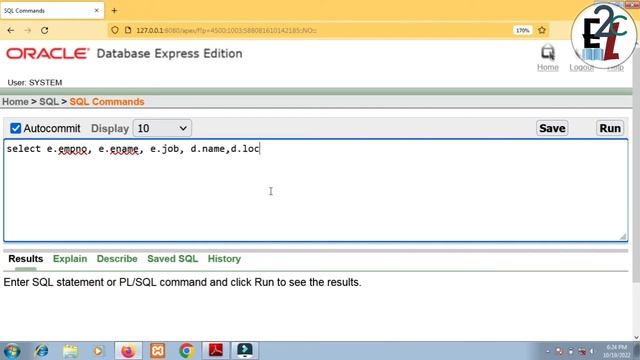
Task: Switch to the Describe tab
Action: (117, 259)
